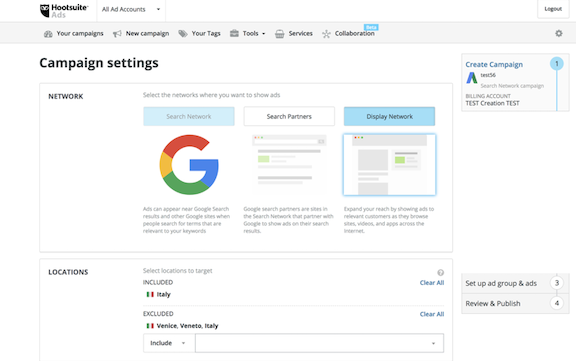Click the help question mark in Locations
The image size is (576, 361).
(440, 272)
